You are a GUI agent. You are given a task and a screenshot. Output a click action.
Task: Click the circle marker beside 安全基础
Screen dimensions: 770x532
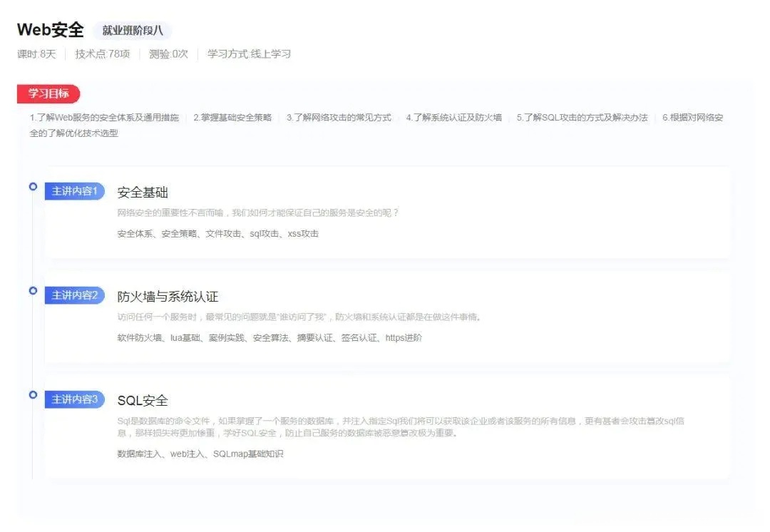pyautogui.click(x=33, y=186)
